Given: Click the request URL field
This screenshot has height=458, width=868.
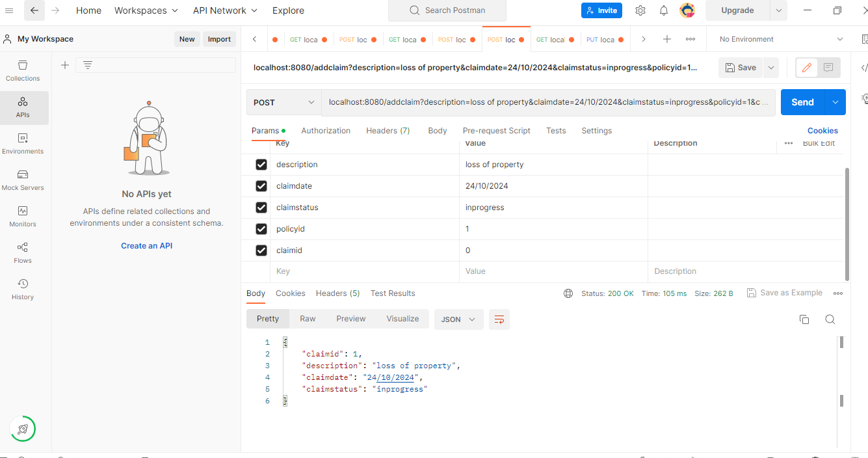Looking at the screenshot, I should 549,102.
